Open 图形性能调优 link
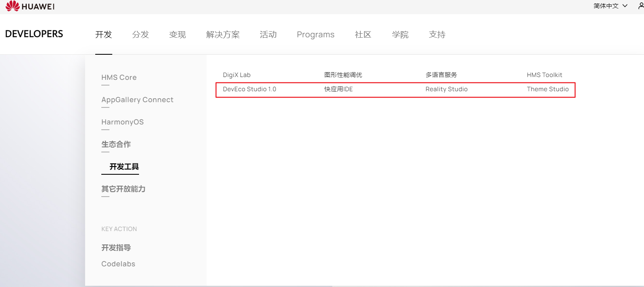 tap(343, 75)
